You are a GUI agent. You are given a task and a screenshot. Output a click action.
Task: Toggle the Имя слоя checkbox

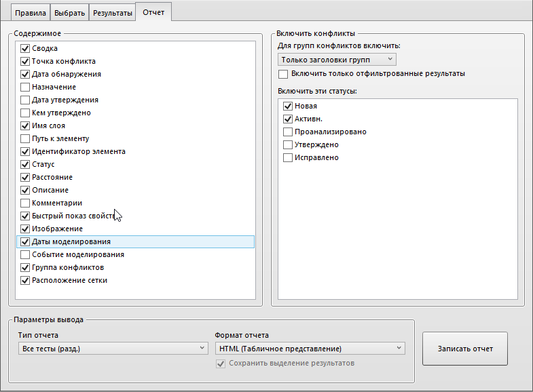point(25,125)
